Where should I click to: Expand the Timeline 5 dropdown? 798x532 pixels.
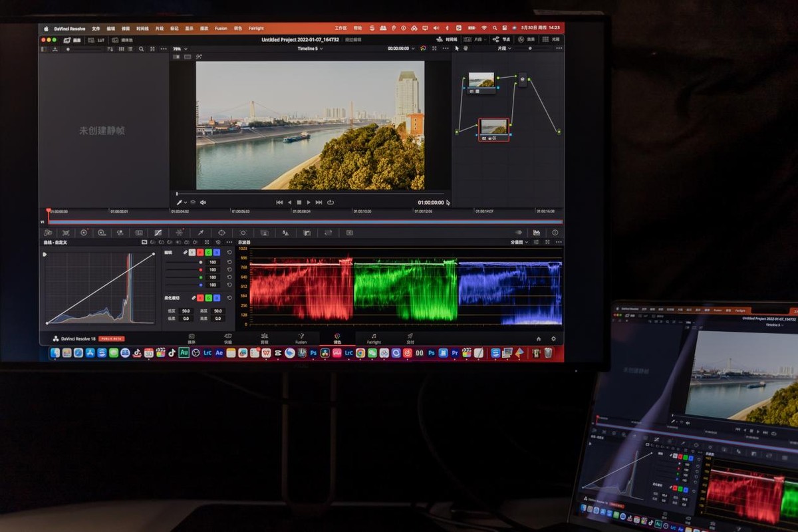[x=311, y=49]
